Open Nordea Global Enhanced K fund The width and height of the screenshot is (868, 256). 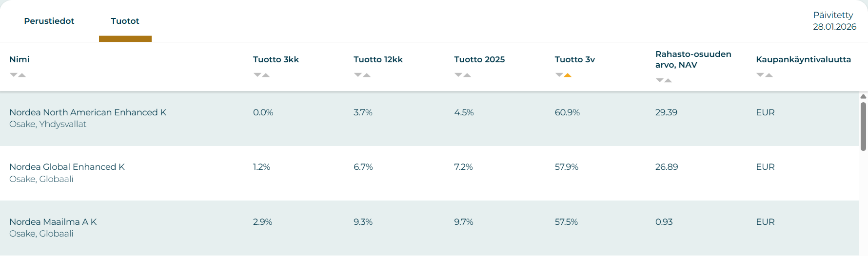click(x=67, y=167)
